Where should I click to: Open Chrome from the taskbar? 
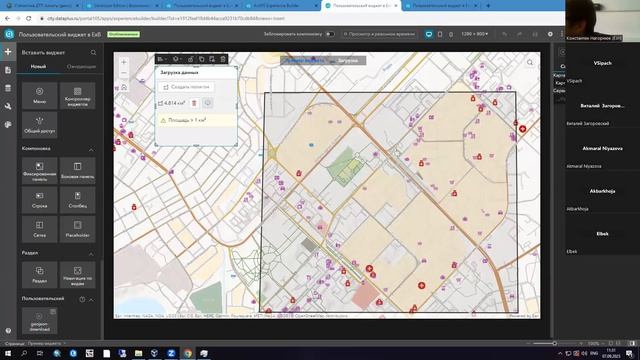[187, 353]
